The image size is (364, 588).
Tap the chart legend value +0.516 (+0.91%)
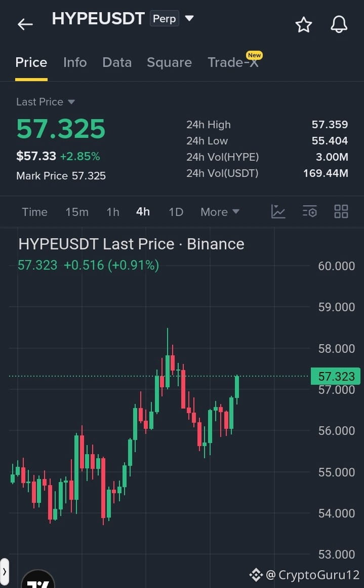pyautogui.click(x=111, y=265)
